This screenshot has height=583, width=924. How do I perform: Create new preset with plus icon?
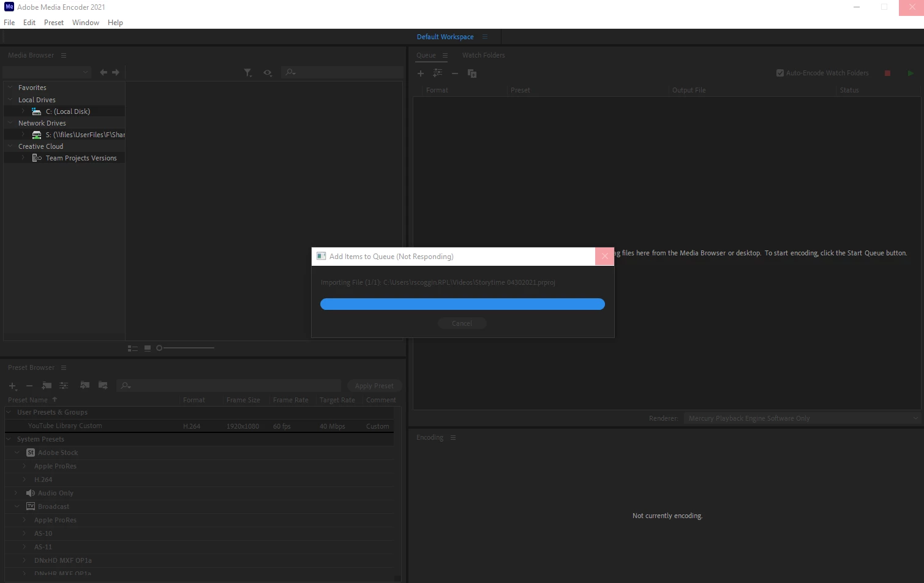tap(12, 386)
